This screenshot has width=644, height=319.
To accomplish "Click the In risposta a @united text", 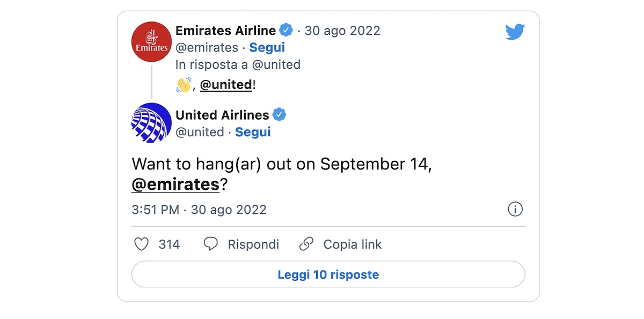I will tap(236, 64).
